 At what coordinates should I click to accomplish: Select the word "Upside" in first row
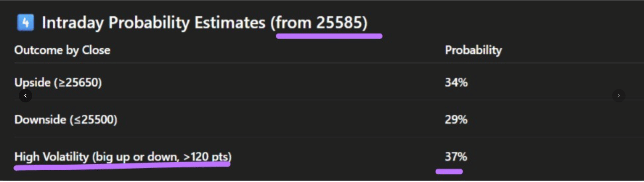(33, 83)
